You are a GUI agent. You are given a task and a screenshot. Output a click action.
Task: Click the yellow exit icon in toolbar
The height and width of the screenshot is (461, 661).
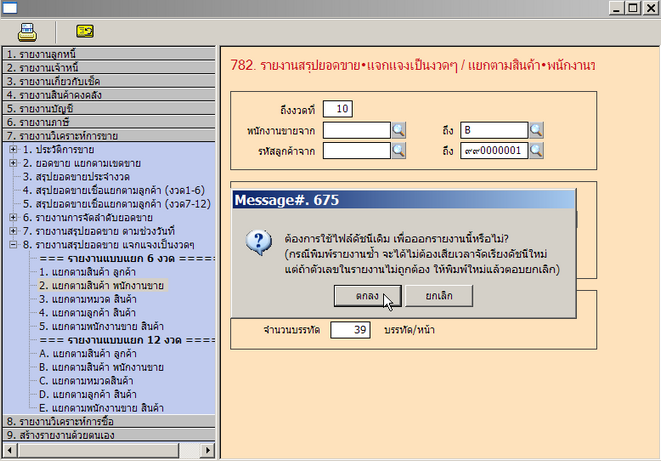coord(86,31)
